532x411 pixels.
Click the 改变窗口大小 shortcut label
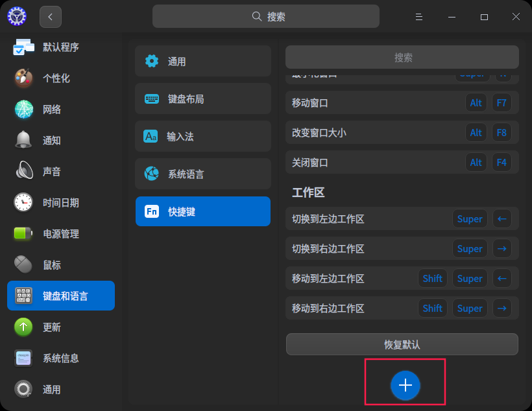[319, 133]
